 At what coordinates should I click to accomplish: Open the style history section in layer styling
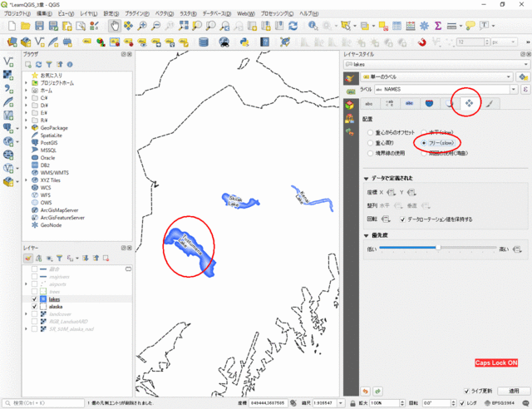point(350,131)
